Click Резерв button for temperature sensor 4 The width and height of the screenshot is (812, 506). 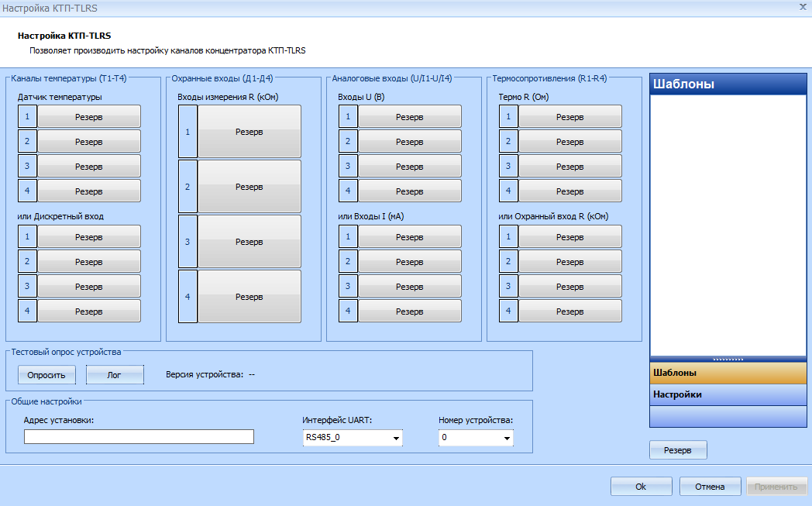coord(89,191)
